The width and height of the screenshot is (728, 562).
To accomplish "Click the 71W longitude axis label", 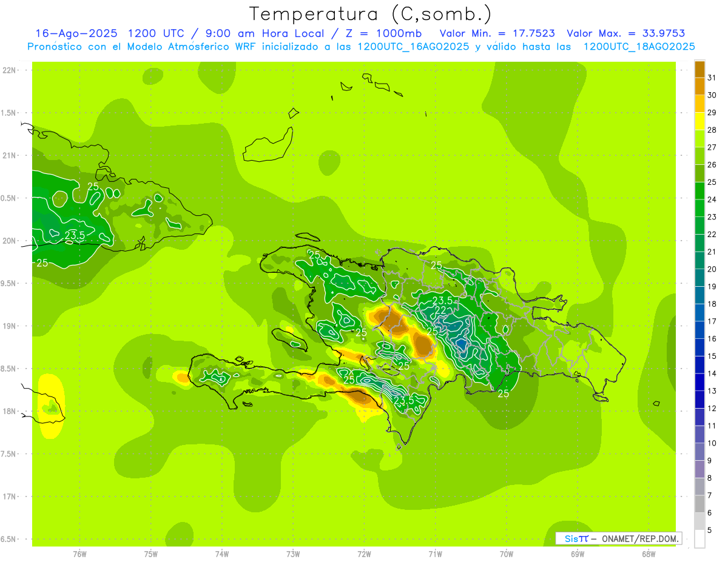I will (435, 554).
